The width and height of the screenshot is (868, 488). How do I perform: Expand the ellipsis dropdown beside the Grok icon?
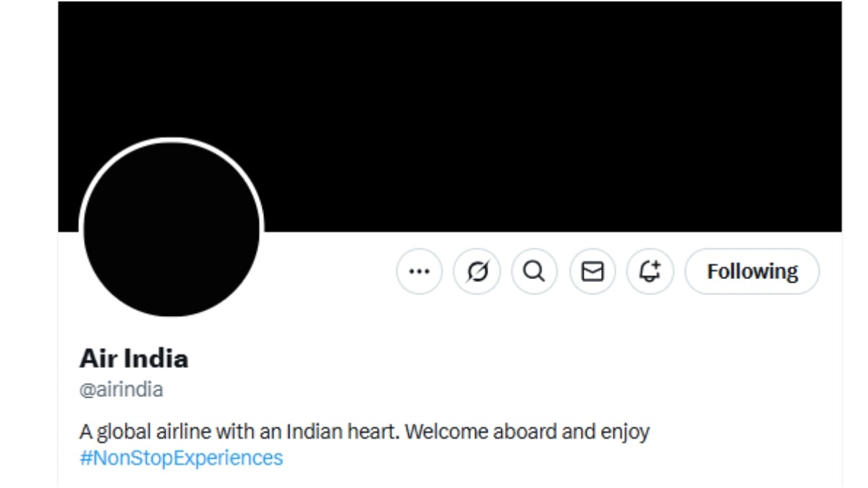pos(420,272)
